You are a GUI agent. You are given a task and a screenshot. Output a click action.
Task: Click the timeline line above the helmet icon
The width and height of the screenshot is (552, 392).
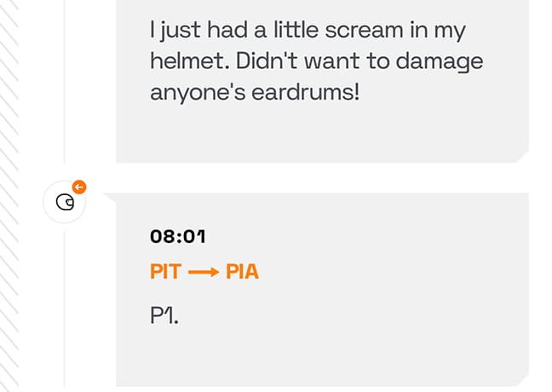(65, 85)
